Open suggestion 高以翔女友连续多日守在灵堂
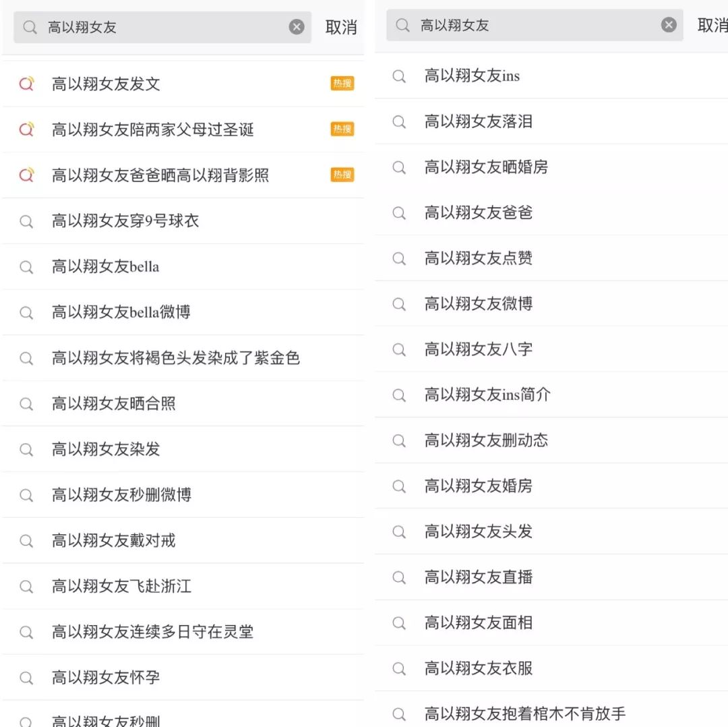728x727 pixels. coord(152,632)
